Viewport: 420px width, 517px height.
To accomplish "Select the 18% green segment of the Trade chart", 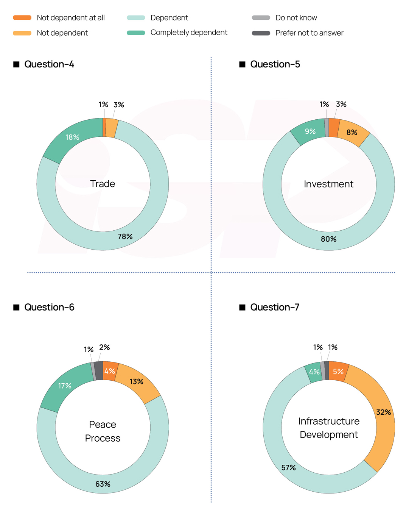I will pyautogui.click(x=72, y=137).
